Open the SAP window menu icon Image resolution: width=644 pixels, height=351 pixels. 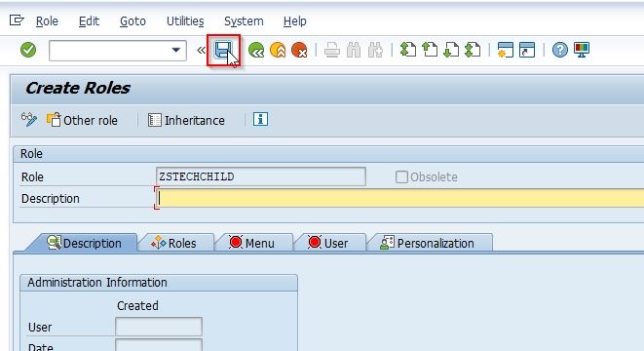pos(17,20)
